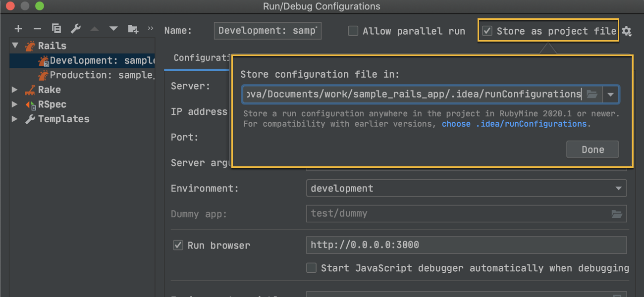Expand the Rake tree node
This screenshot has width=644, height=297.
tap(15, 90)
